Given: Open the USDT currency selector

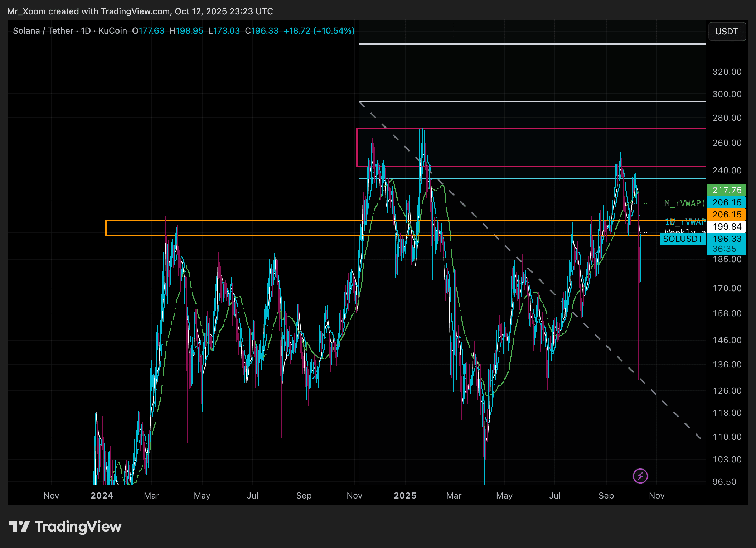Looking at the screenshot, I should click(727, 32).
